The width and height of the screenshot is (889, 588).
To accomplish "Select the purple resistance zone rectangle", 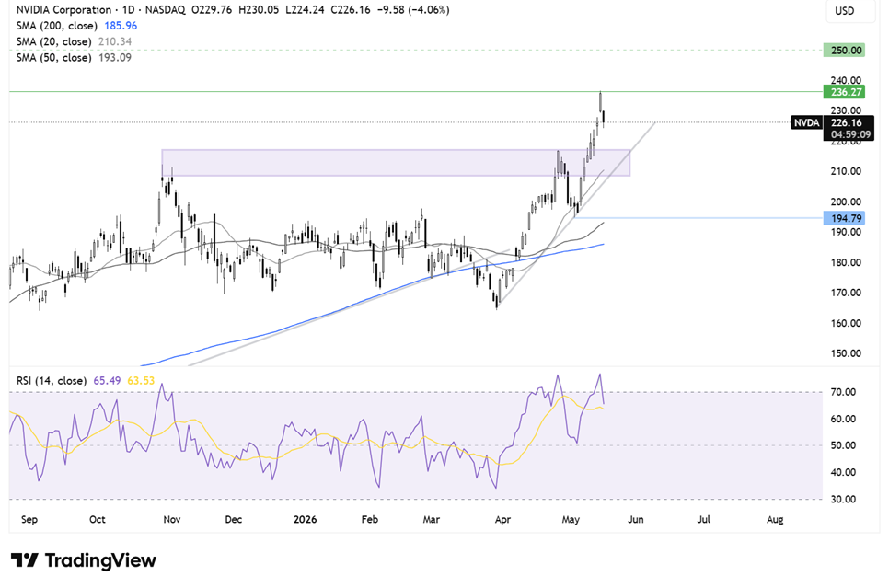I will point(396,163).
